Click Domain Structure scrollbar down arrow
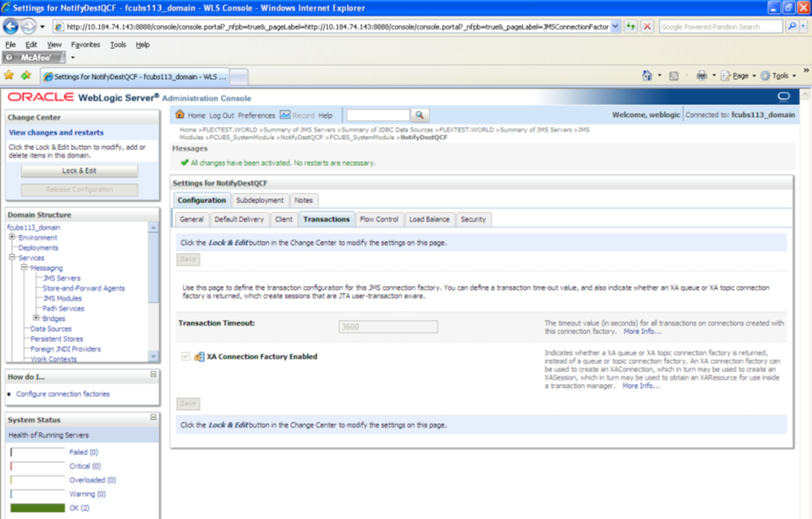The height and width of the screenshot is (519, 812). pyautogui.click(x=153, y=356)
